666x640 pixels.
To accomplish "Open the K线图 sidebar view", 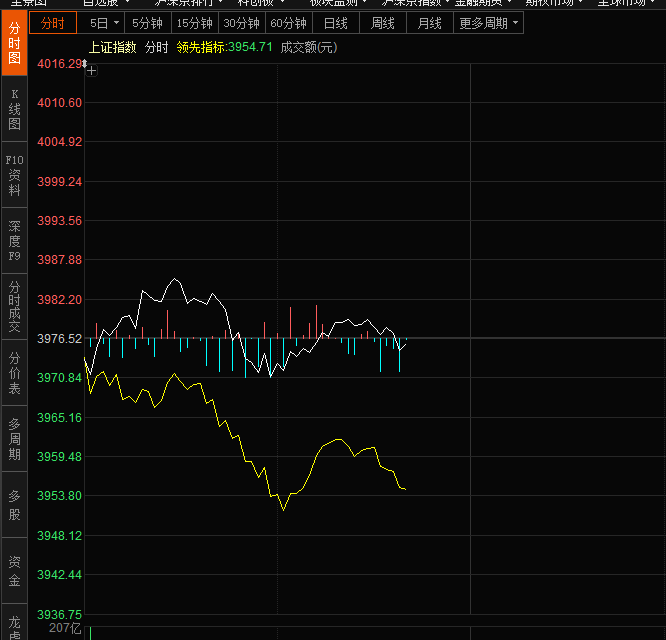I will pos(14,109).
